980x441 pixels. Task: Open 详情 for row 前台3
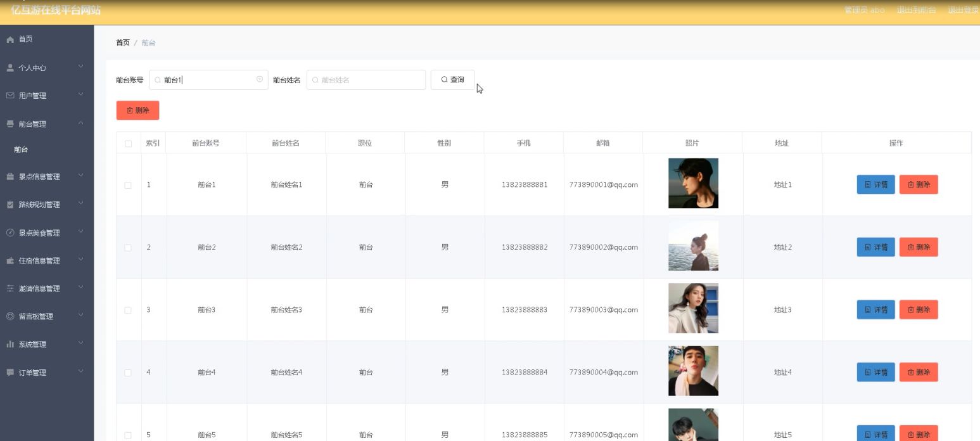[x=875, y=310]
